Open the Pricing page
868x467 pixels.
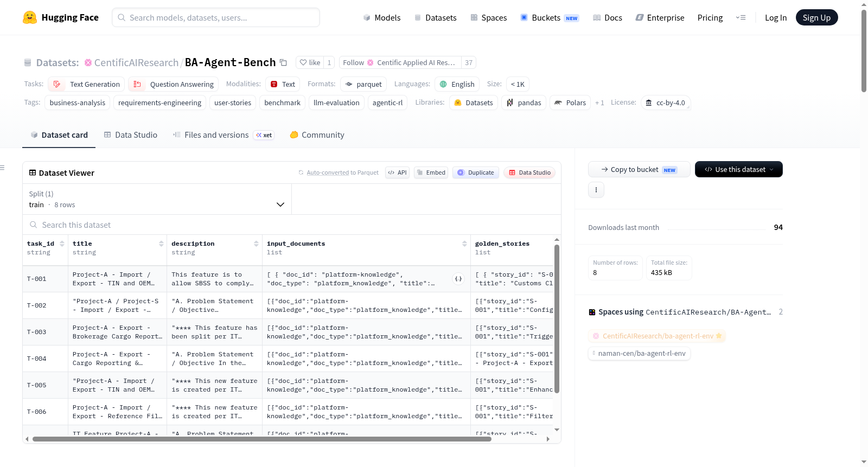(710, 17)
